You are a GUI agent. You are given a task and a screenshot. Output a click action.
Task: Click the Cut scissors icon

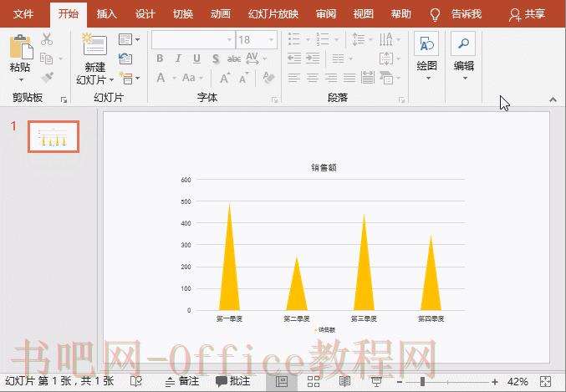[47, 39]
